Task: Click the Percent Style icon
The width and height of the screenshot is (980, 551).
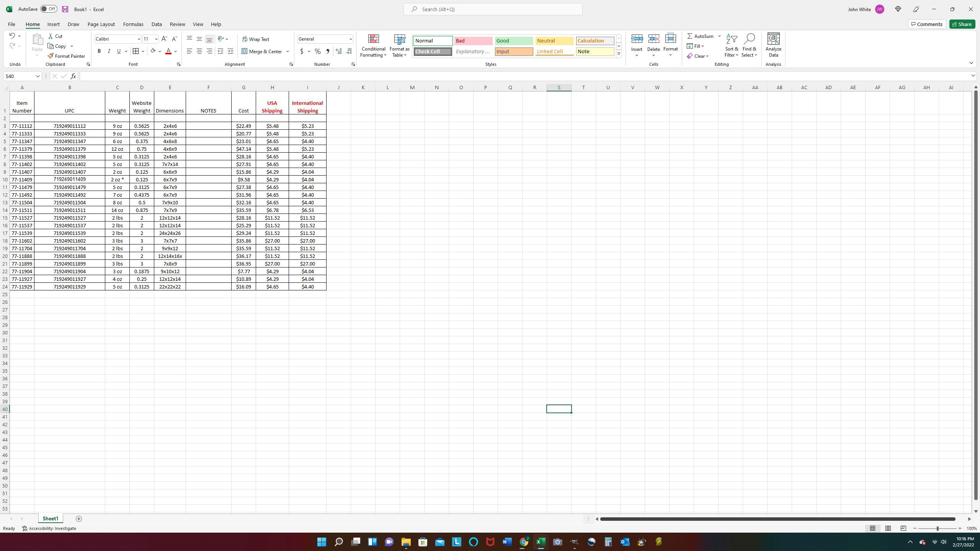Action: pyautogui.click(x=318, y=51)
